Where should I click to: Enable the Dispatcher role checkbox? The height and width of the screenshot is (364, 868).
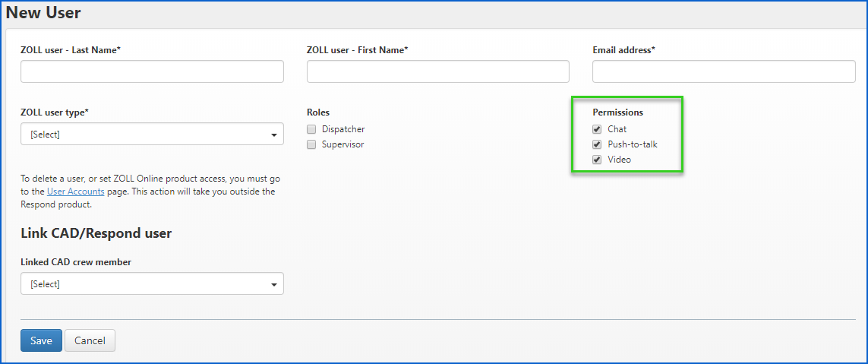click(x=311, y=129)
